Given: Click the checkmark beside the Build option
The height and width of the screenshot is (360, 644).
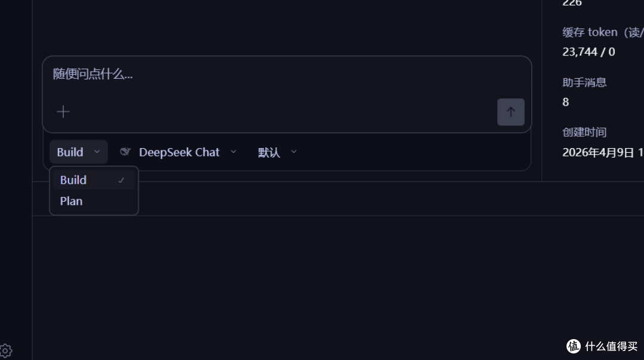Looking at the screenshot, I should [121, 180].
